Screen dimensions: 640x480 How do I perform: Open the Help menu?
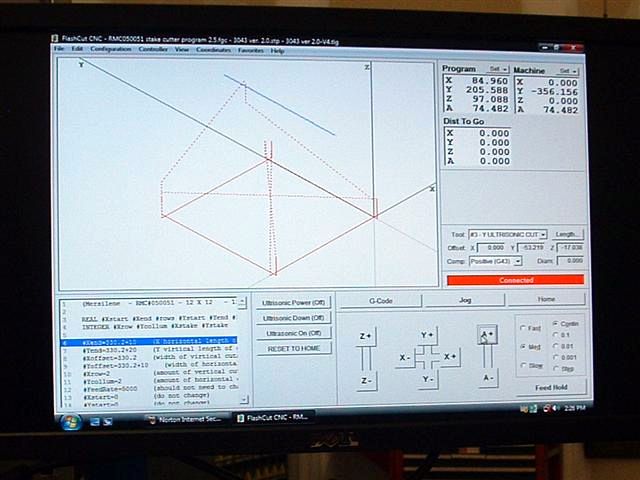(277, 51)
